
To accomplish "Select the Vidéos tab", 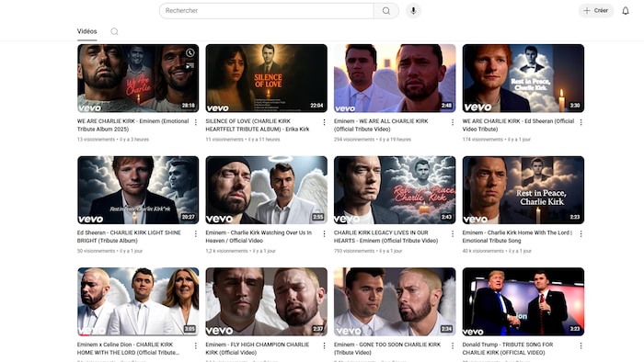I will point(87,31).
